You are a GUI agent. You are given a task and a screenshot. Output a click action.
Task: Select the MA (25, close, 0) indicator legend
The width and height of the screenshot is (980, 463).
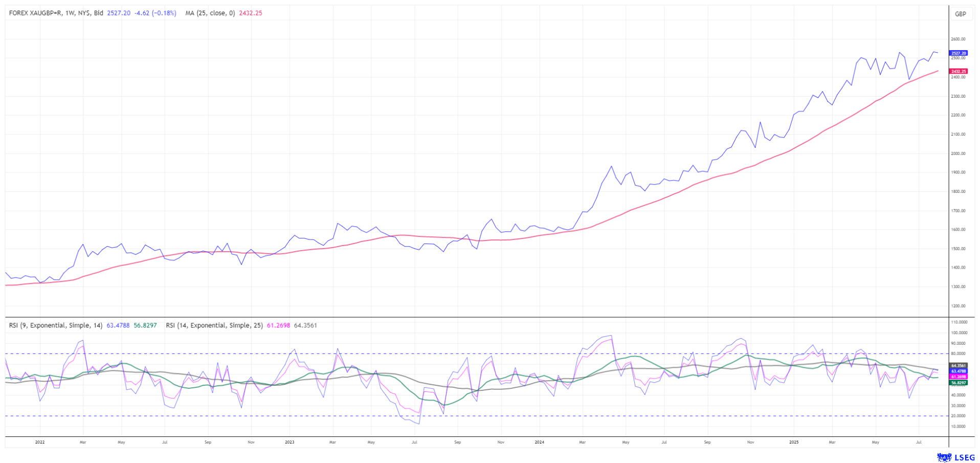coord(210,13)
